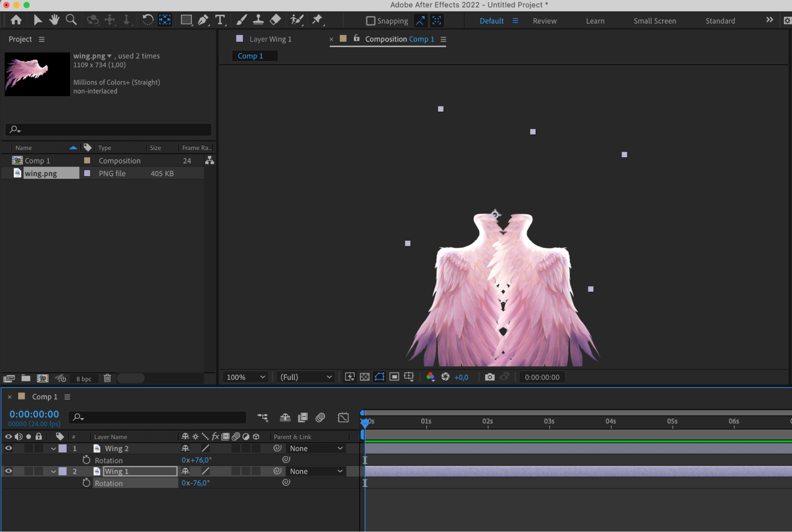Image resolution: width=792 pixels, height=532 pixels.
Task: Select the Zoom tool in toolbar
Action: point(71,20)
